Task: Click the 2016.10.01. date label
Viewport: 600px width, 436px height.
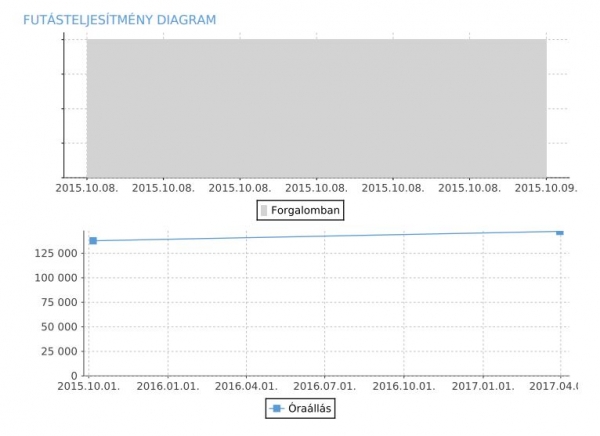Action: [403, 385]
